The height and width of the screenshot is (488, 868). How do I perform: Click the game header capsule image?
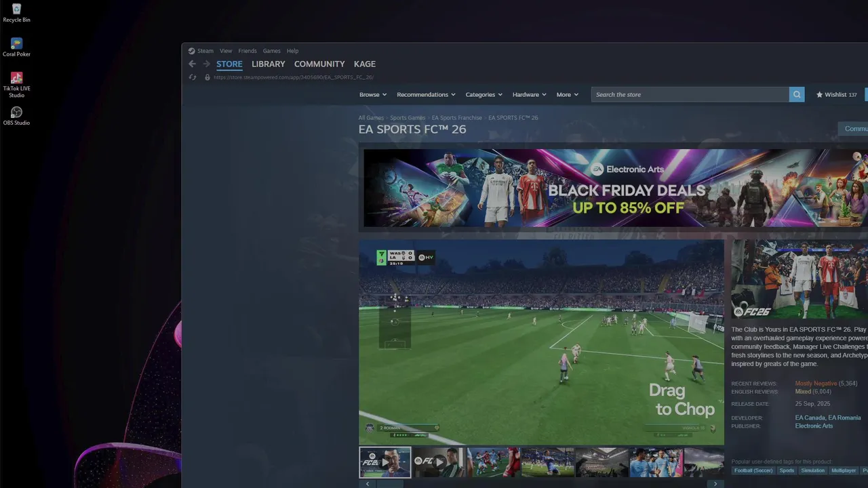(800, 279)
